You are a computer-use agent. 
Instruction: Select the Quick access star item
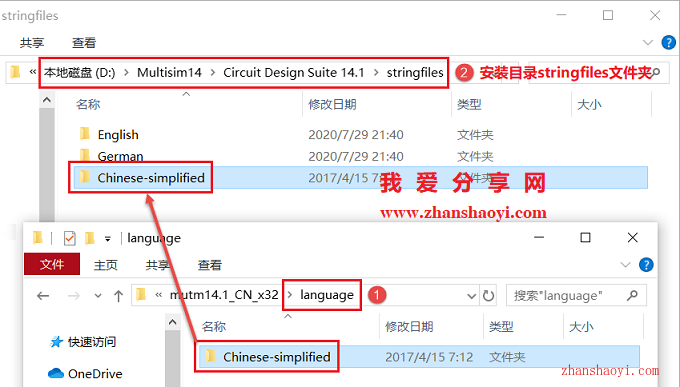click(83, 342)
